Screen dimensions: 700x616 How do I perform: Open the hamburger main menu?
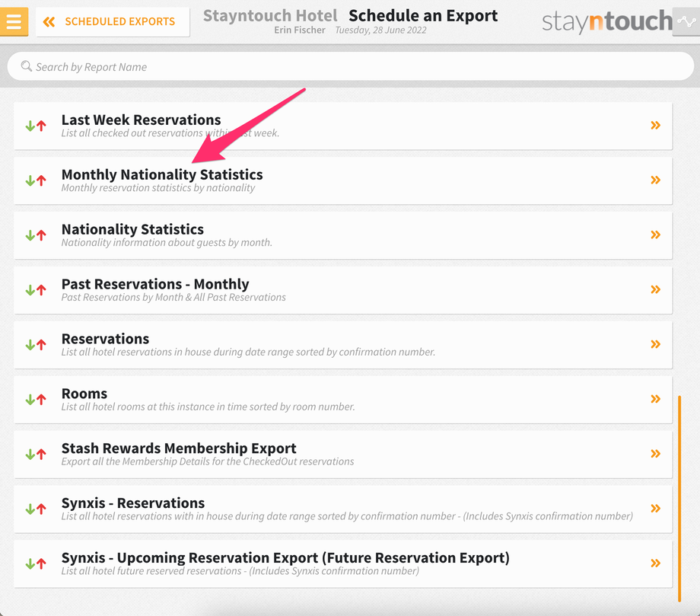tap(14, 21)
